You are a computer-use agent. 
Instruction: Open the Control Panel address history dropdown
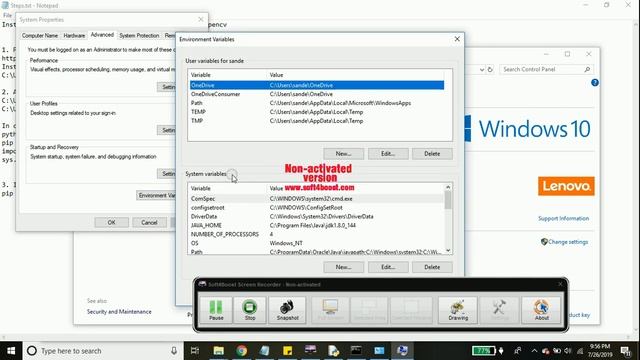[x=482, y=69]
